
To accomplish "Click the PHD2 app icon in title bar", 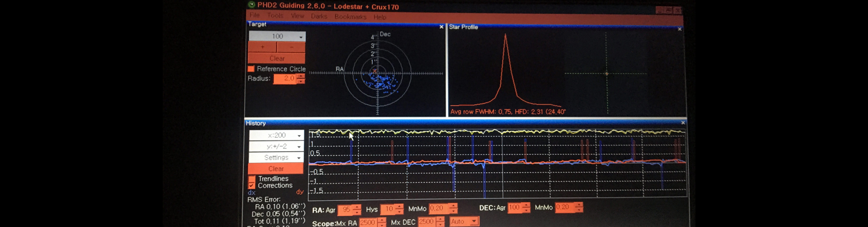I will pos(252,5).
